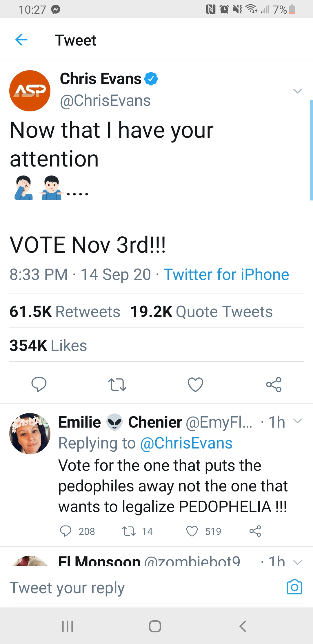Share the tweet via the share icon
Viewport: 313px width, 644px height.
click(274, 385)
